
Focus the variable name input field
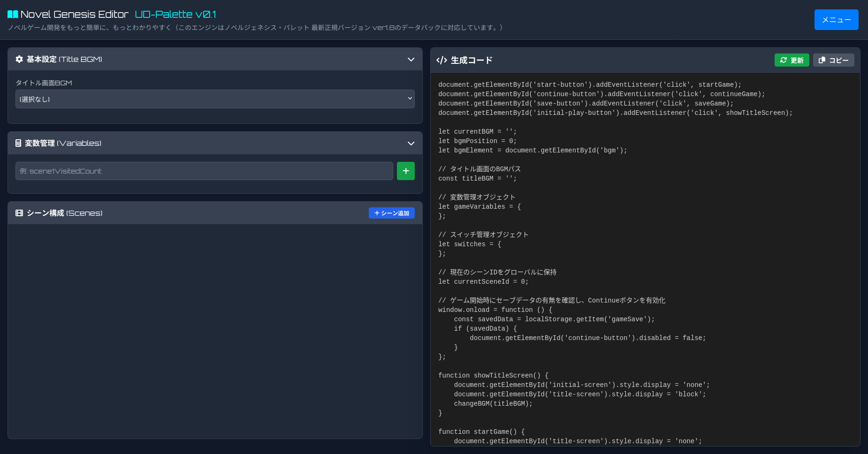point(204,171)
